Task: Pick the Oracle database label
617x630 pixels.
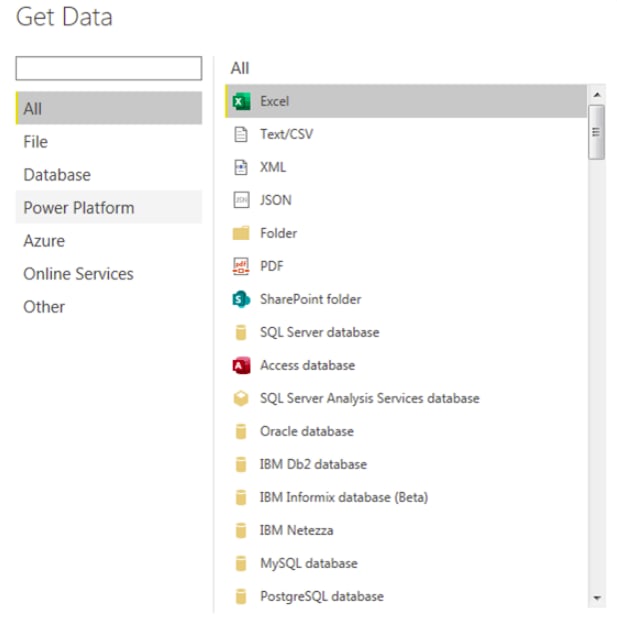Action: [x=307, y=431]
